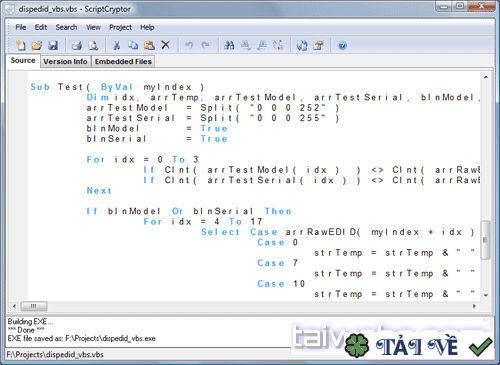Click the Replace toolbar icon
Screen dimensions: 500x365
pos(278,45)
